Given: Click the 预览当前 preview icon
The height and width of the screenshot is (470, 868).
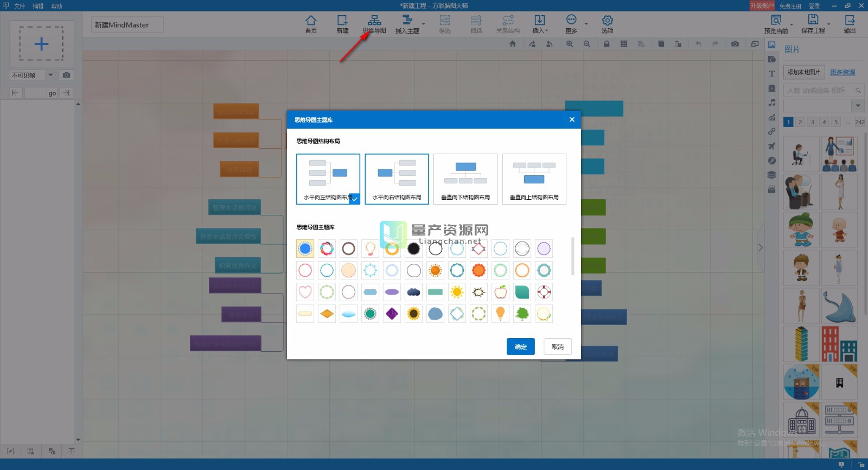Looking at the screenshot, I should point(776,24).
